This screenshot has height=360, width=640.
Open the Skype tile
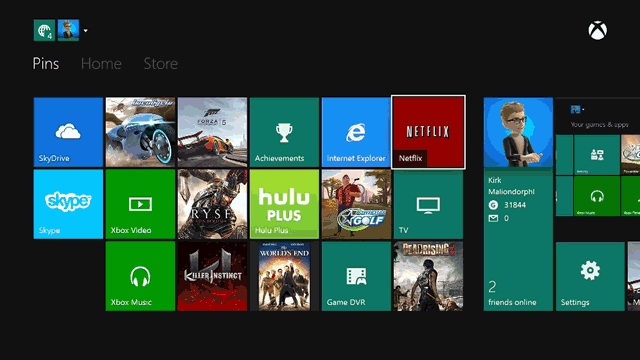[68, 204]
